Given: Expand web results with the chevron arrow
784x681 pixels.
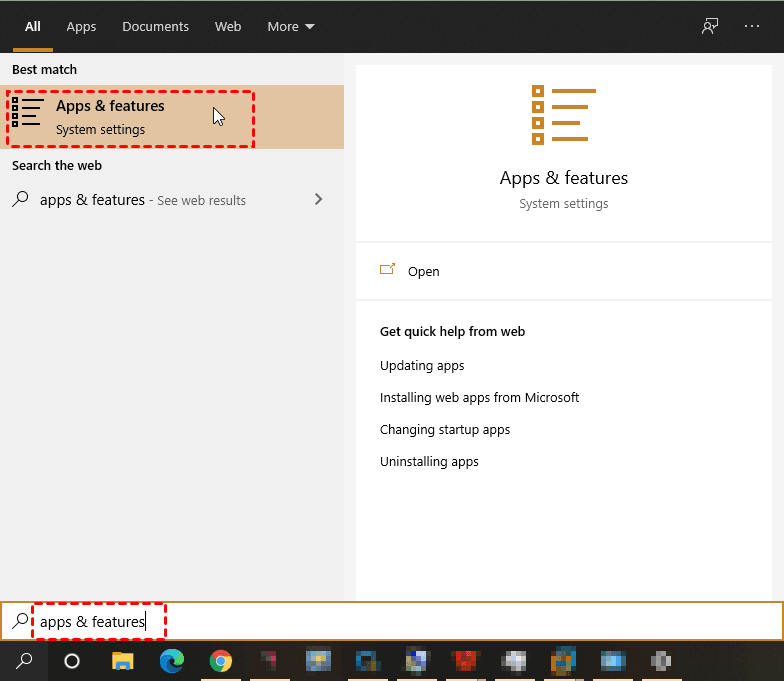Looking at the screenshot, I should tap(319, 199).
